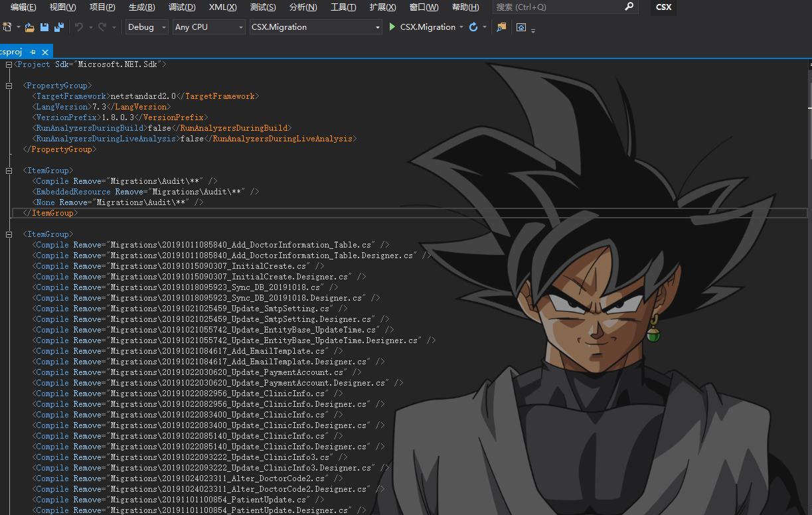Image resolution: width=812 pixels, height=515 pixels.
Task: Click the find-in-files folder icon
Action: point(501,27)
